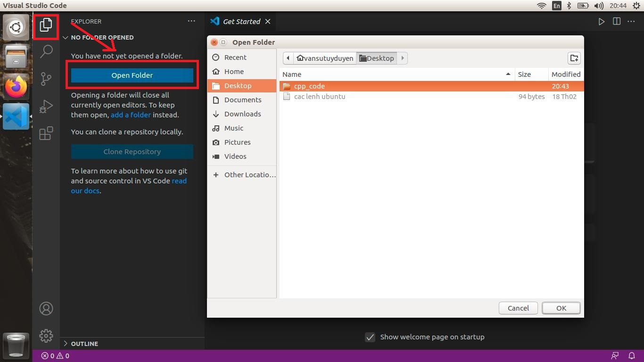
Task: Select the 'cac lenh ubuntu' file row
Action: coord(431,97)
